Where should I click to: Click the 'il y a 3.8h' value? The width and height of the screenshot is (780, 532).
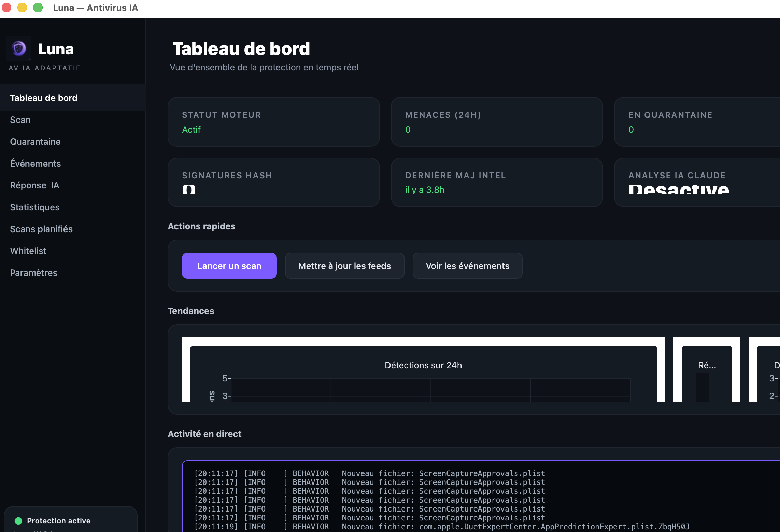425,190
